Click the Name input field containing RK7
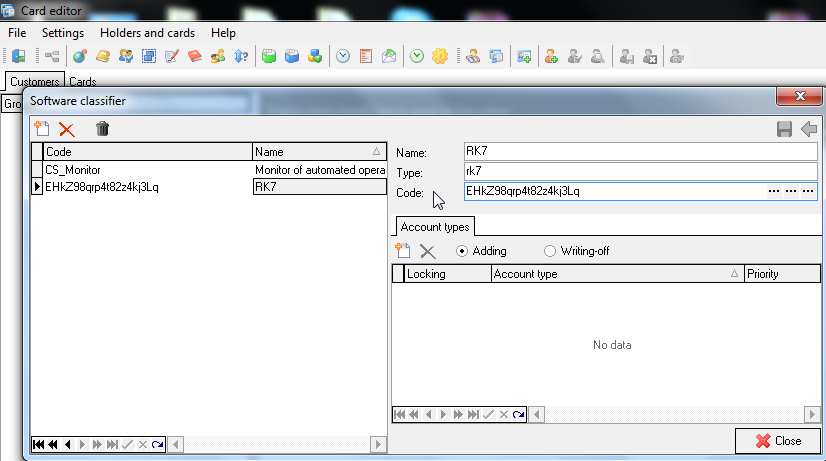 pos(641,151)
